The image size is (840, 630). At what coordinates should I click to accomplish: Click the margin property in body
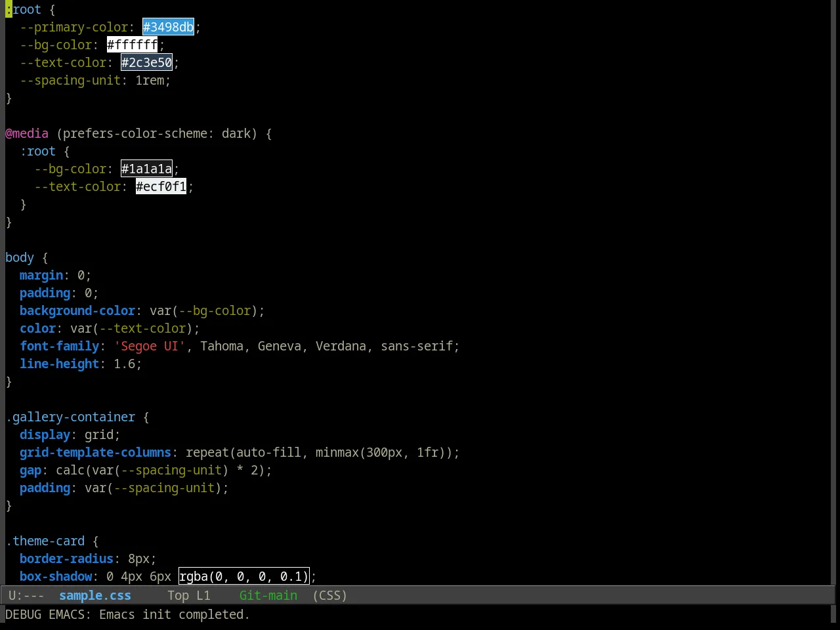(x=41, y=275)
